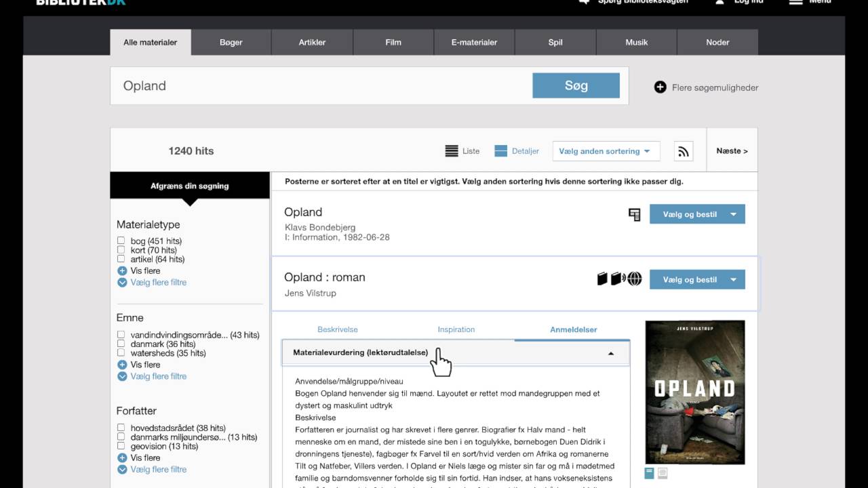Image resolution: width=868 pixels, height=488 pixels.
Task: Select the Artikler tab
Action: click(x=312, y=42)
